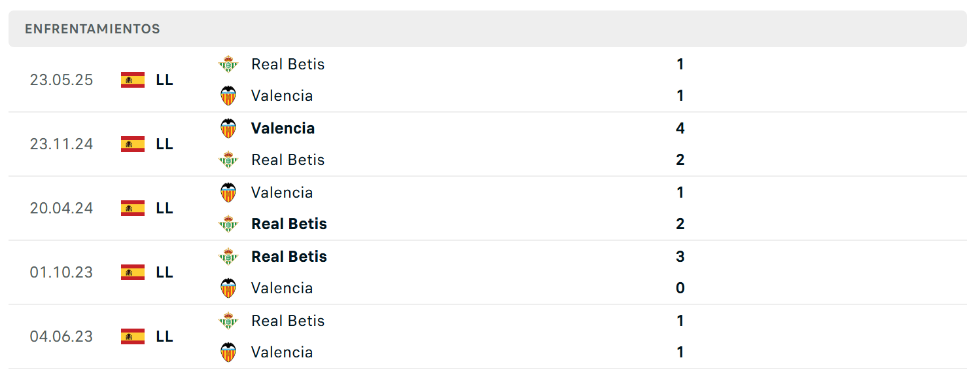Select bold Real Betis name in 01.10.23 match
The width and height of the screenshot is (980, 379).
tap(289, 257)
